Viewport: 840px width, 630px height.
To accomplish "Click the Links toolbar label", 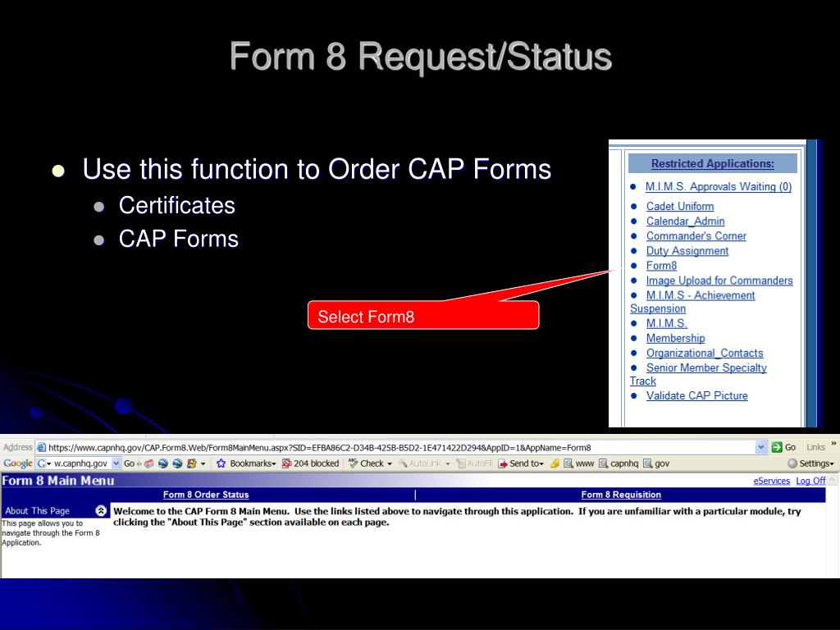I will click(x=816, y=447).
